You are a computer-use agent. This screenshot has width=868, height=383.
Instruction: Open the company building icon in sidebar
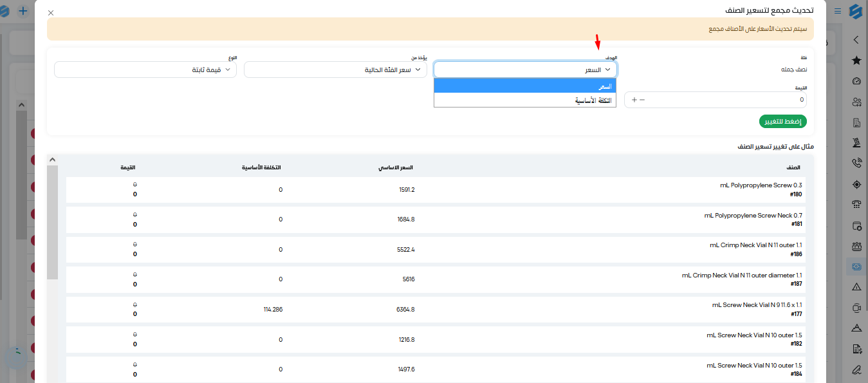coord(856,122)
